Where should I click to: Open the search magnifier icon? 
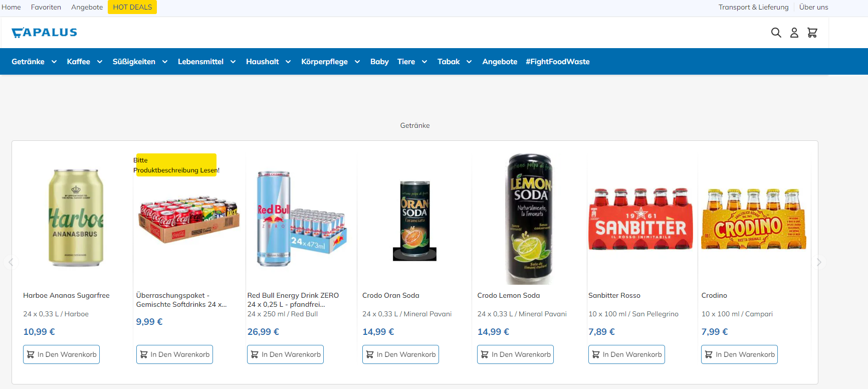(x=776, y=33)
